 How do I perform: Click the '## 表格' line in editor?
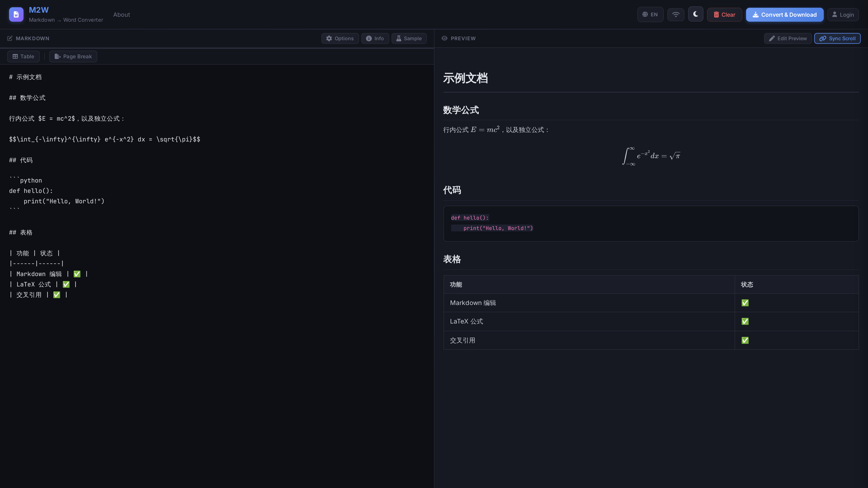[21, 232]
